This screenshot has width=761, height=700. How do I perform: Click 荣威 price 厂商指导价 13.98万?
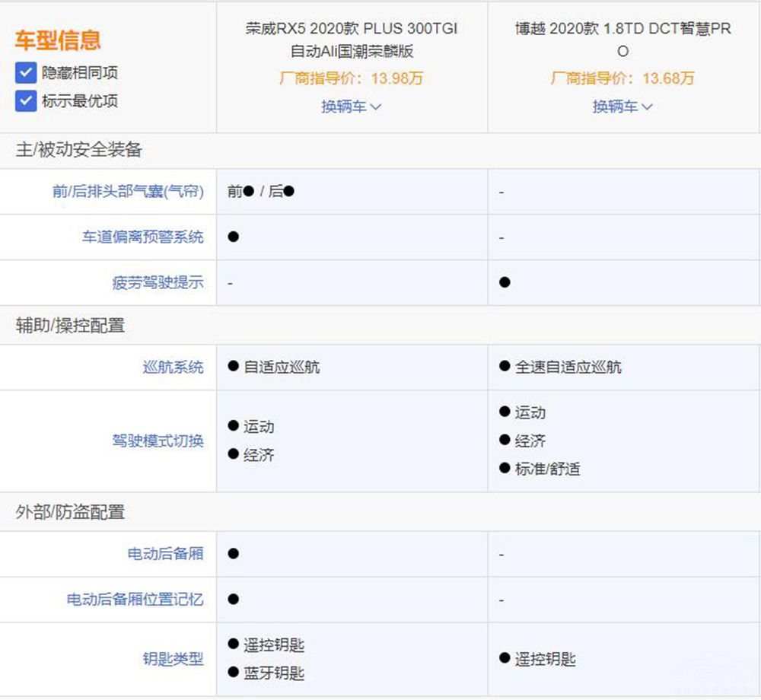352,78
